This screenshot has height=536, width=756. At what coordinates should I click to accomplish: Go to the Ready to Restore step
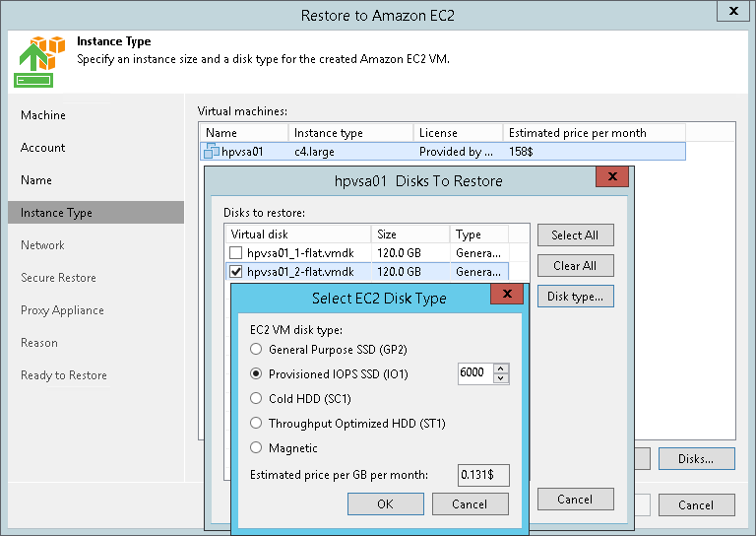pos(64,375)
